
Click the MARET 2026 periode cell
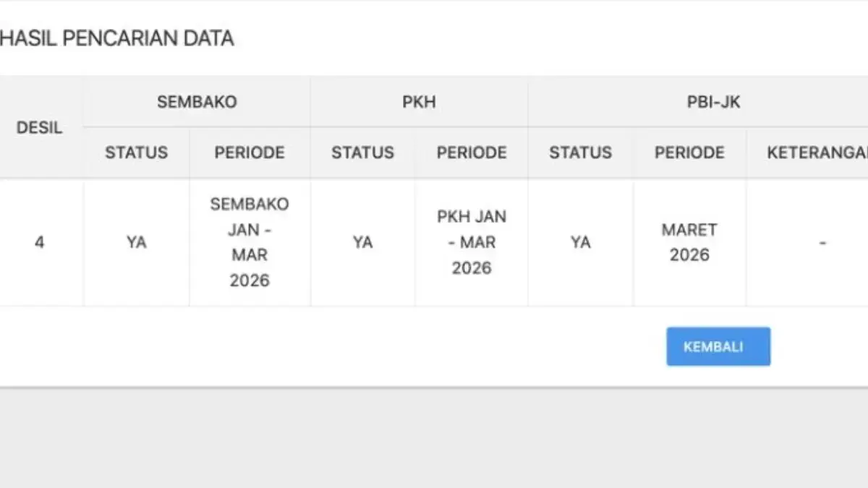(689, 242)
